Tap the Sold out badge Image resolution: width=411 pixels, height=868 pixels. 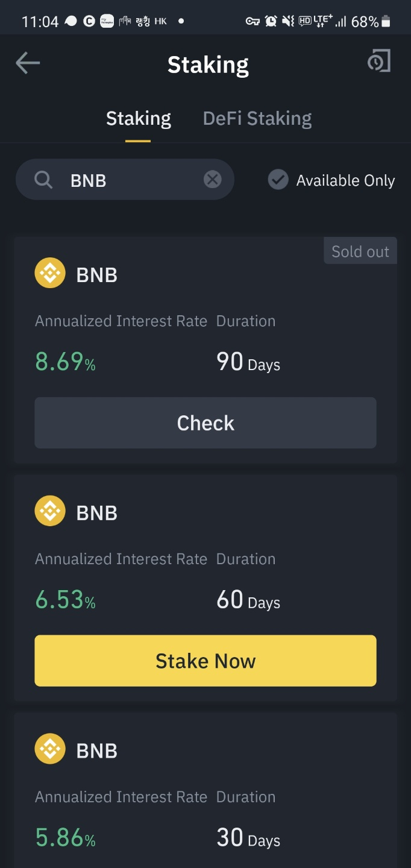click(360, 251)
